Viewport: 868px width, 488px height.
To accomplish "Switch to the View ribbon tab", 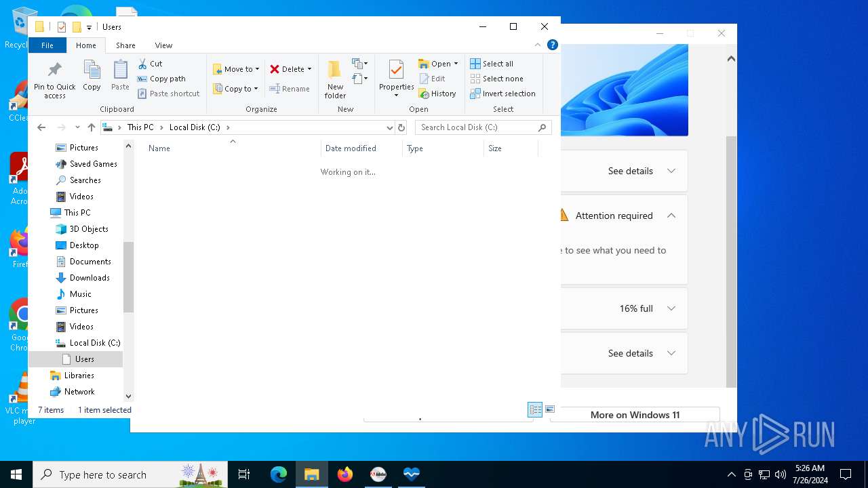I will pos(163,45).
